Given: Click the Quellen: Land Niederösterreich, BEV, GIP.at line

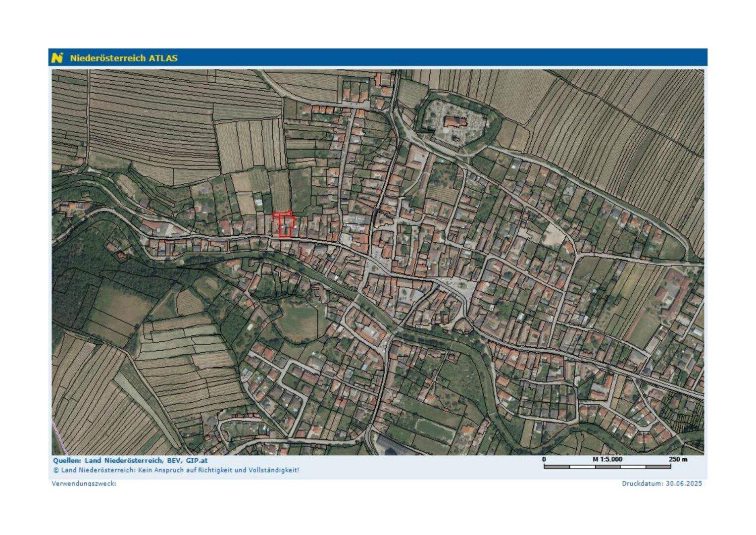Looking at the screenshot, I should 130,460.
